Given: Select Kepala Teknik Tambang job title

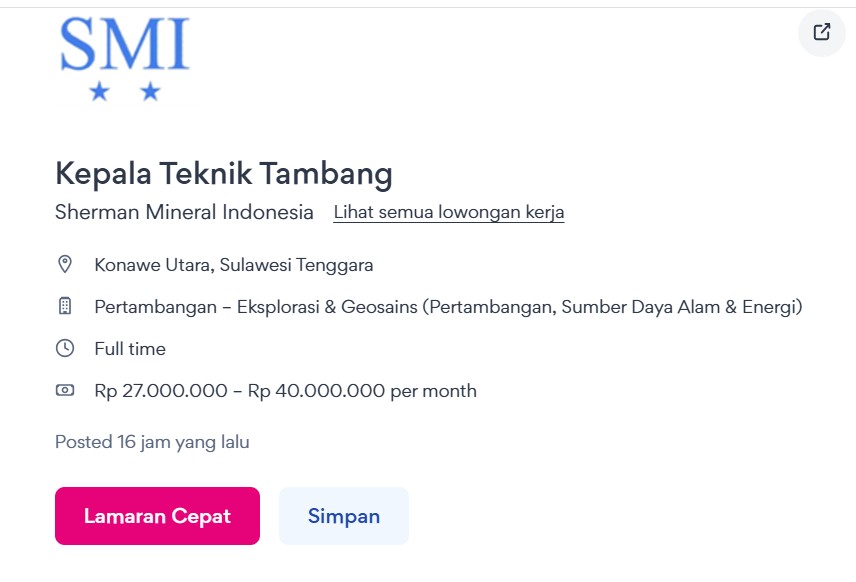Looking at the screenshot, I should [x=224, y=174].
